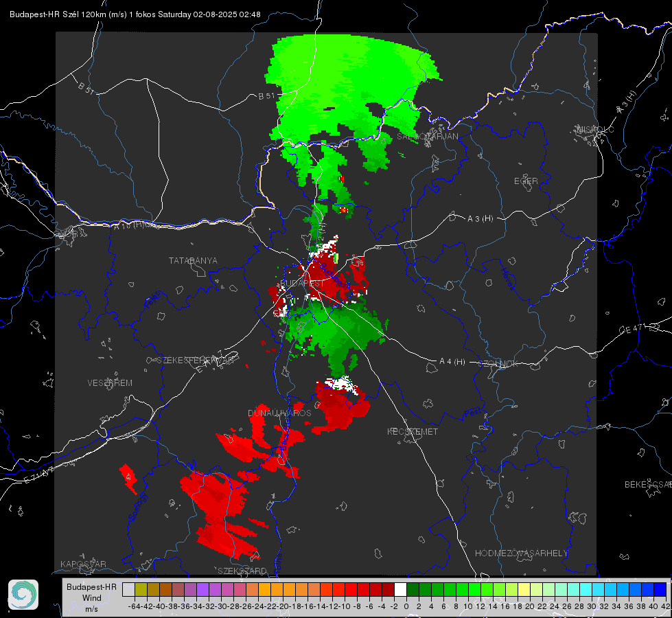Click the legend value -20
Screen dimensions: 672x618
[x=283, y=606]
